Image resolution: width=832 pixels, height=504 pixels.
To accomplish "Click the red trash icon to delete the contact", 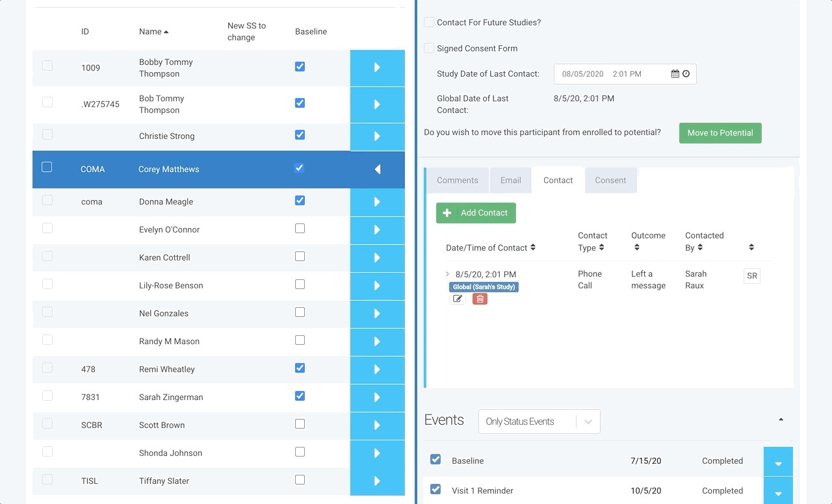I will pyautogui.click(x=480, y=299).
